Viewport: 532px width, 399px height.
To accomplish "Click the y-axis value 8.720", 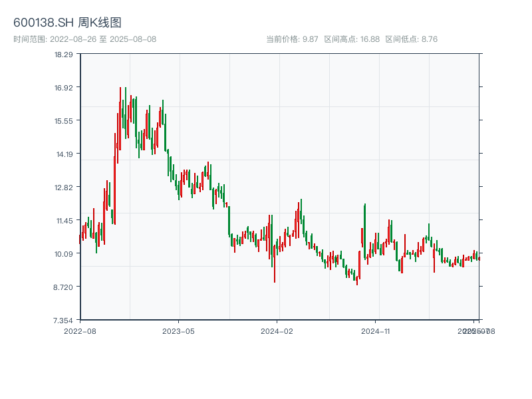I will (63, 287).
